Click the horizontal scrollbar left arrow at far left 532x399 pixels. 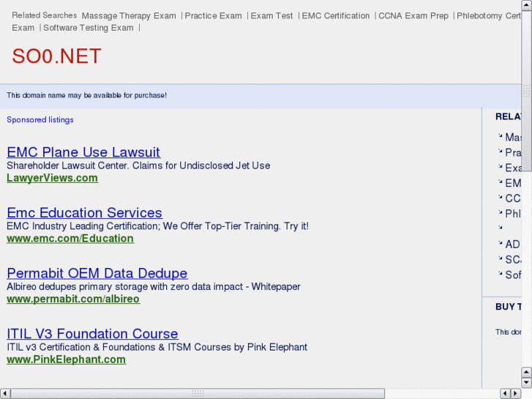pos(5,394)
